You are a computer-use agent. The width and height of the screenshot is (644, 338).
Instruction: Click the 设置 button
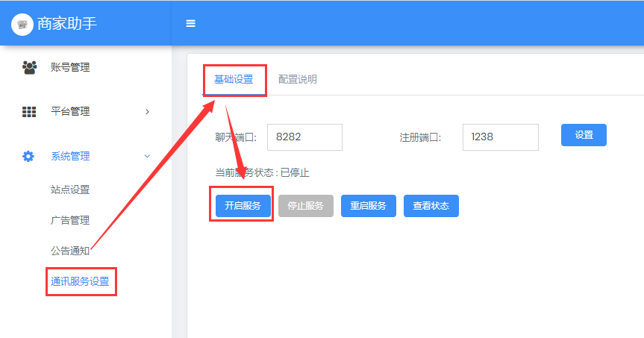(x=584, y=135)
